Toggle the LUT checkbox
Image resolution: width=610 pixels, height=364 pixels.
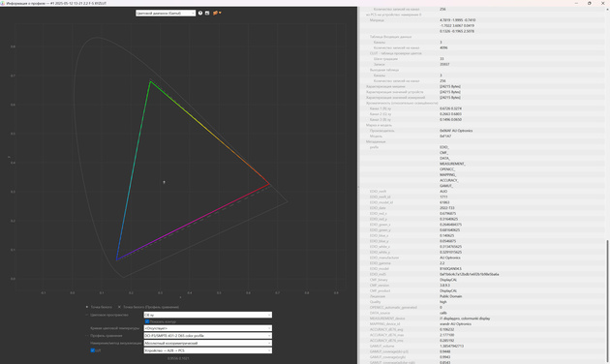[x=93, y=350]
